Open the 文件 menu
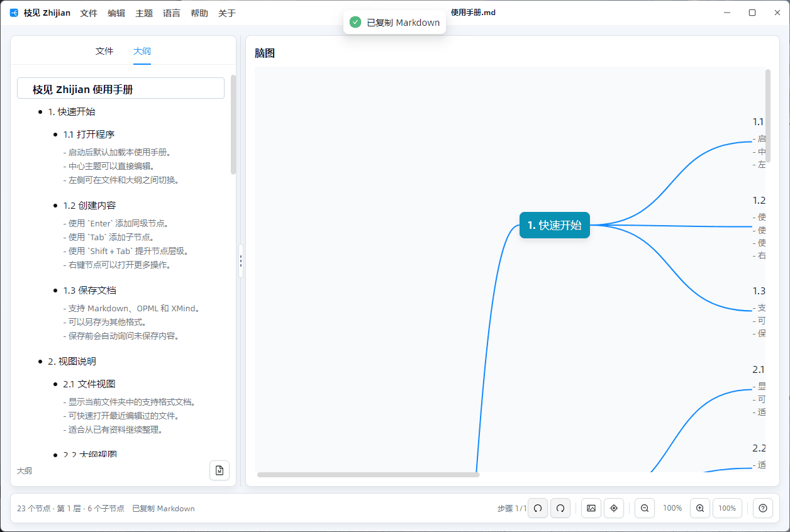Viewport: 790px width, 532px height. click(89, 13)
